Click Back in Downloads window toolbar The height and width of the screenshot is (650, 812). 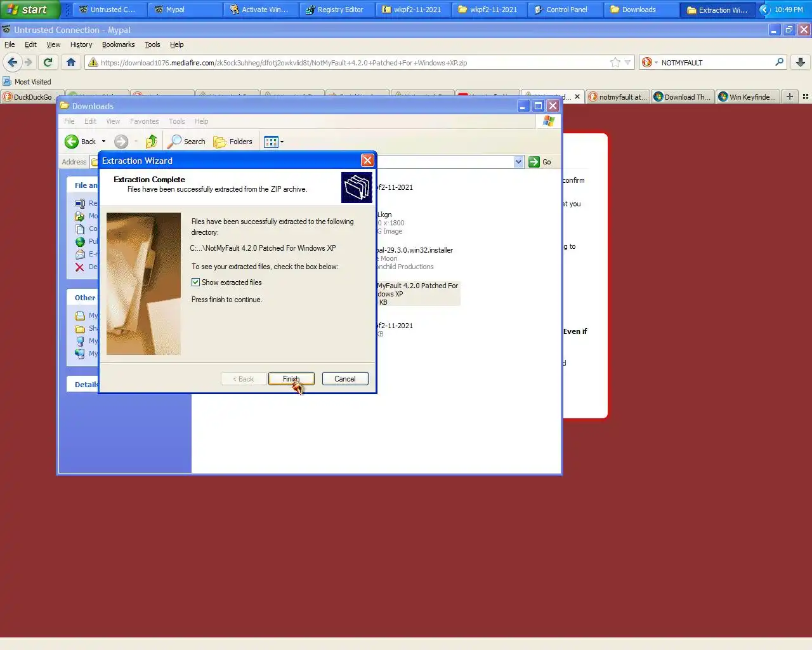tap(81, 142)
